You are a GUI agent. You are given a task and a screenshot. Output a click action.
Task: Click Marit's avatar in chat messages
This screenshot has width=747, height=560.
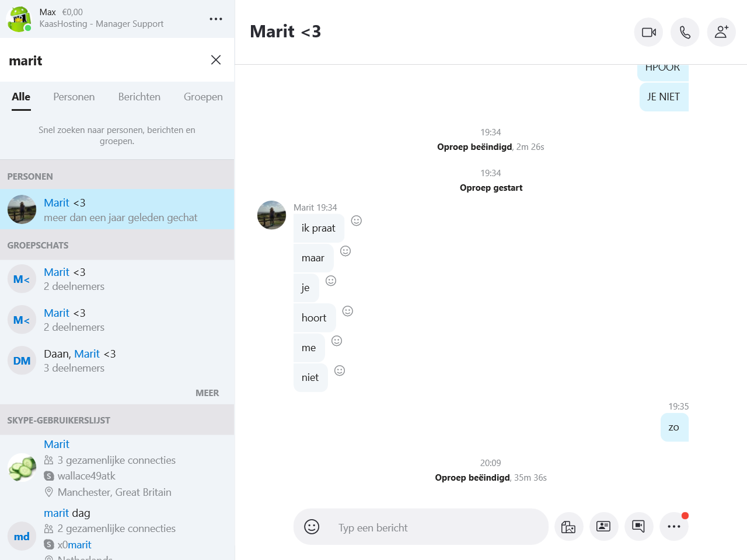coord(271,215)
